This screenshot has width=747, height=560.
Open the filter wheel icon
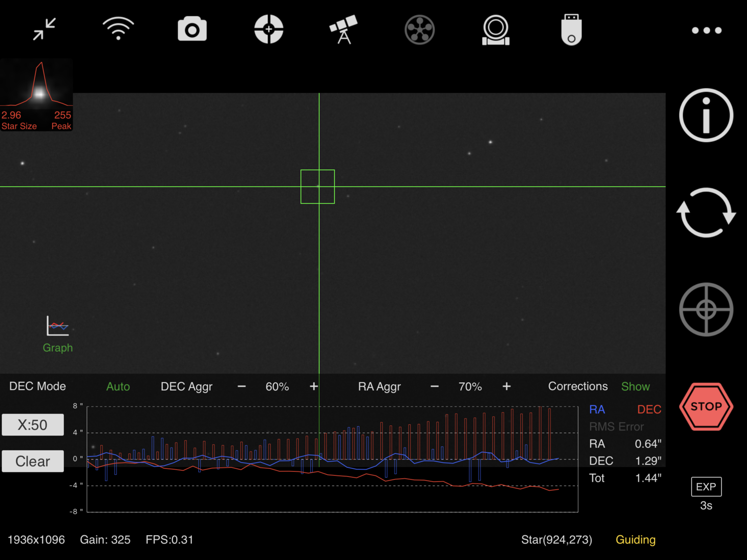(420, 30)
